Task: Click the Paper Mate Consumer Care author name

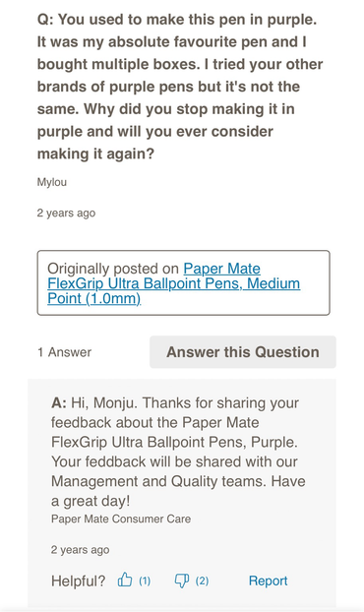Action: [x=121, y=520]
